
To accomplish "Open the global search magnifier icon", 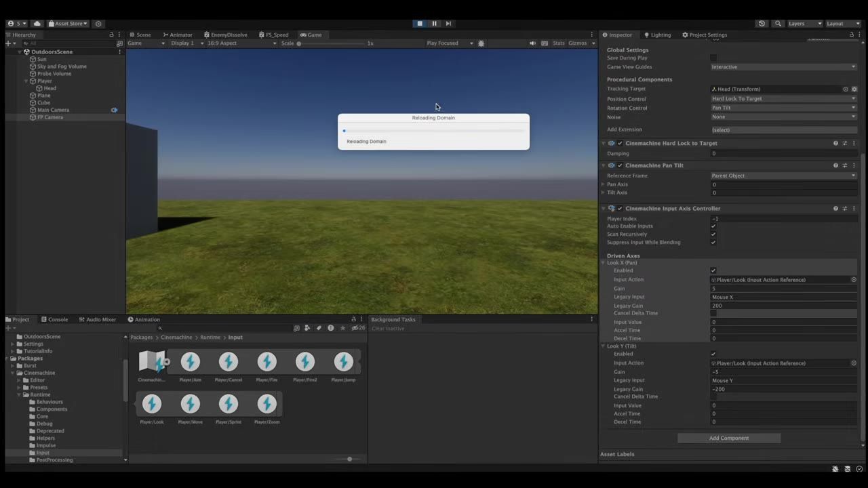I will [778, 24].
